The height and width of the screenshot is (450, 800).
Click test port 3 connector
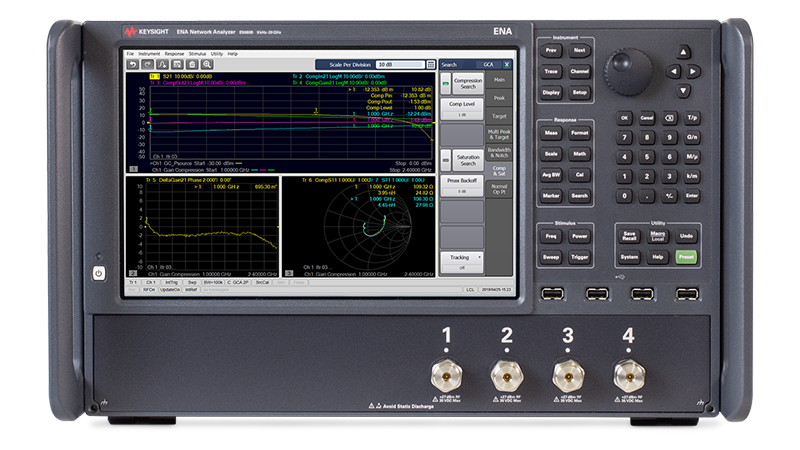pyautogui.click(x=568, y=377)
